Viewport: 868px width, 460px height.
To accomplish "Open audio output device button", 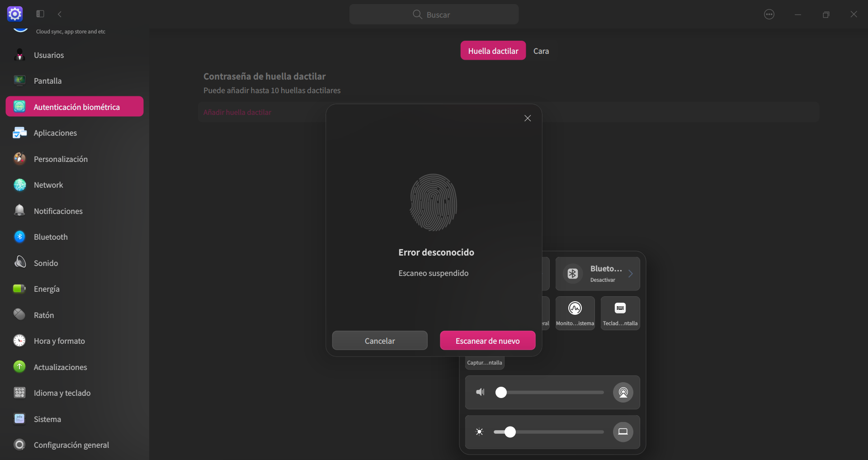I will pos(623,392).
